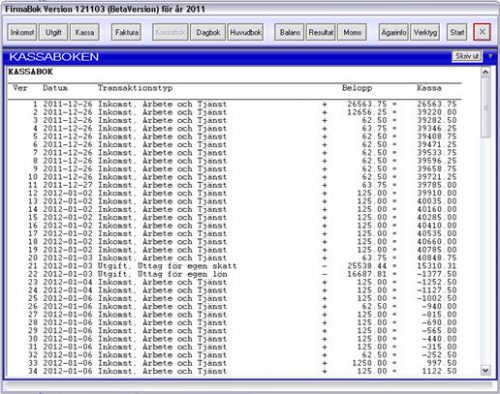Viewport: 500px width, 394px height.
Task: Click the KASSABOK heading text
Action: 30,72
